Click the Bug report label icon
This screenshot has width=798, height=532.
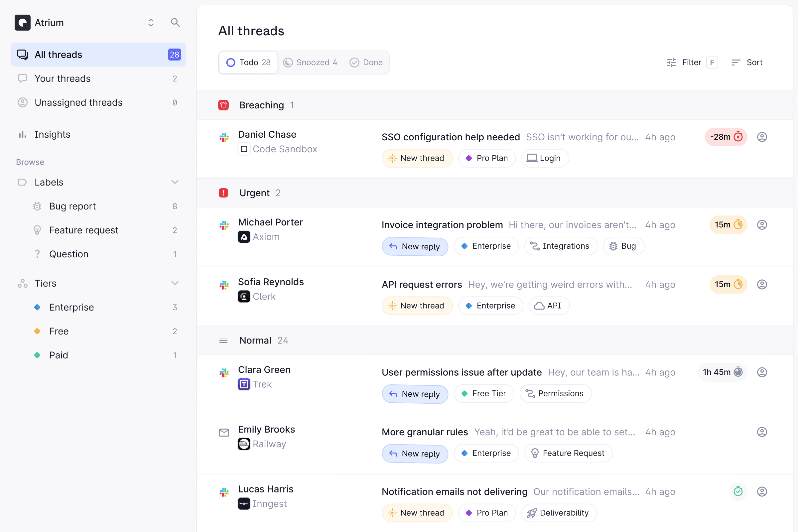coord(37,206)
